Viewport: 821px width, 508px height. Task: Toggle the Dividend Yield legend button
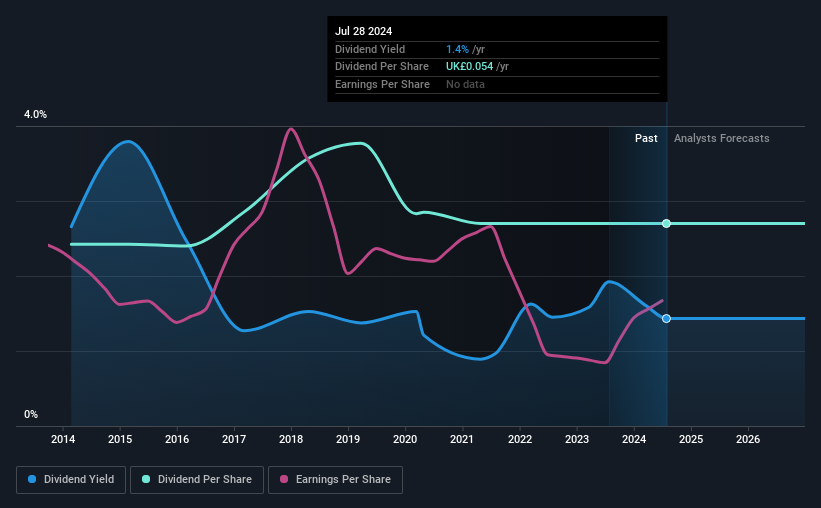(71, 480)
